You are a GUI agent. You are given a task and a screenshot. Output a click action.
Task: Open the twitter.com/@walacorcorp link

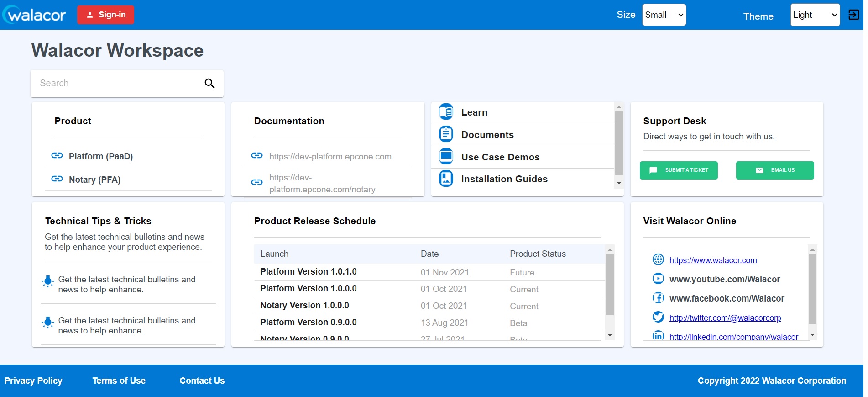click(725, 318)
